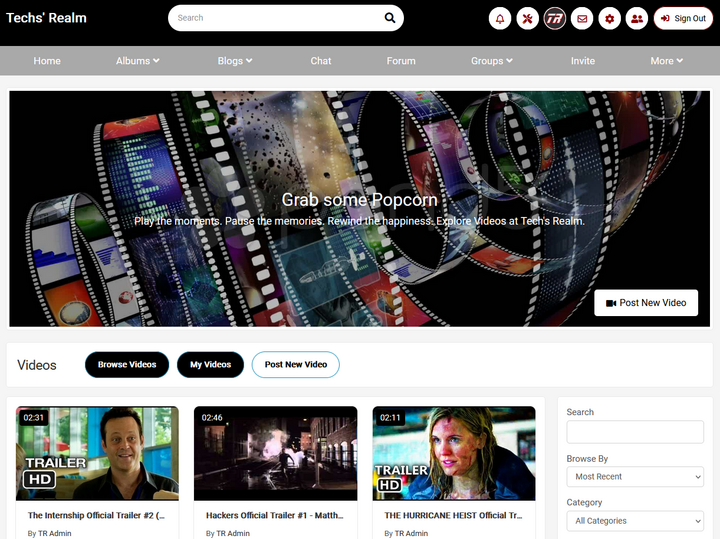This screenshot has width=720, height=539.
Task: Click the 02:46 duration badge
Action: pos(212,418)
